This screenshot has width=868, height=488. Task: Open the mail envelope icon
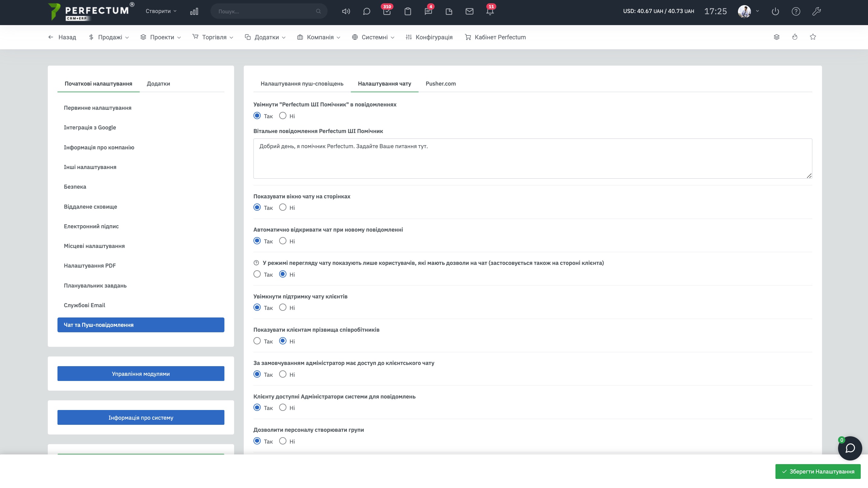pos(469,11)
